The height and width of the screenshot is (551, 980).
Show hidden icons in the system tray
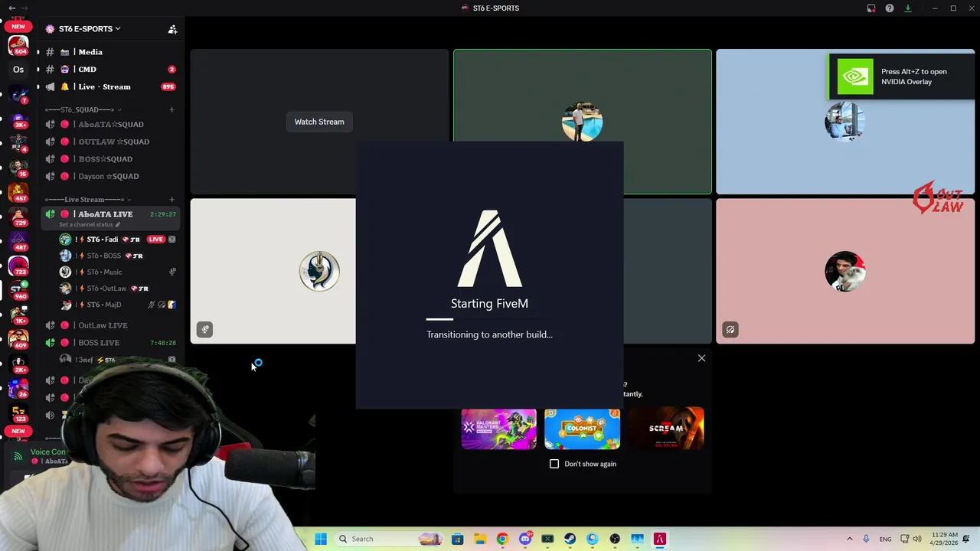click(849, 539)
